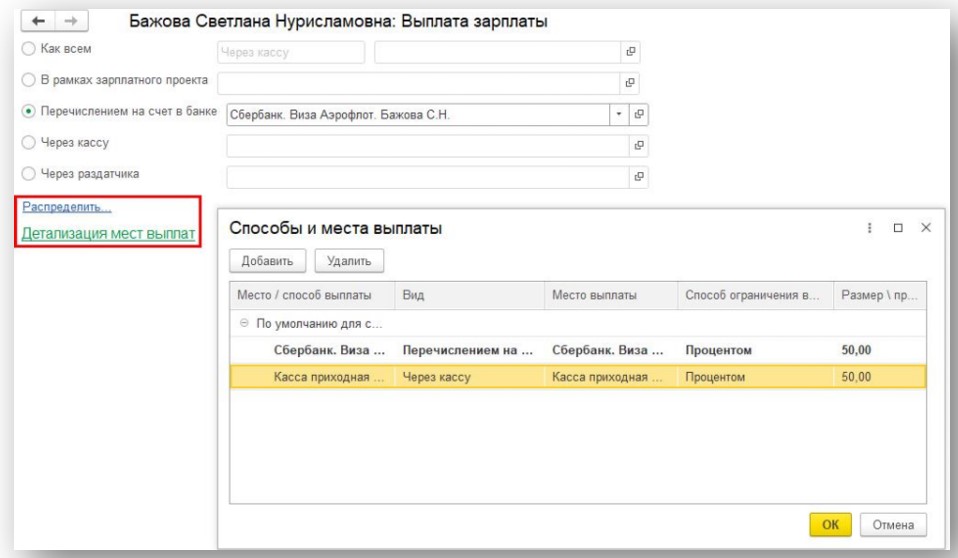Click open icon for 'Через кассу' field
Screen dimensions: 958x558
click(639, 145)
